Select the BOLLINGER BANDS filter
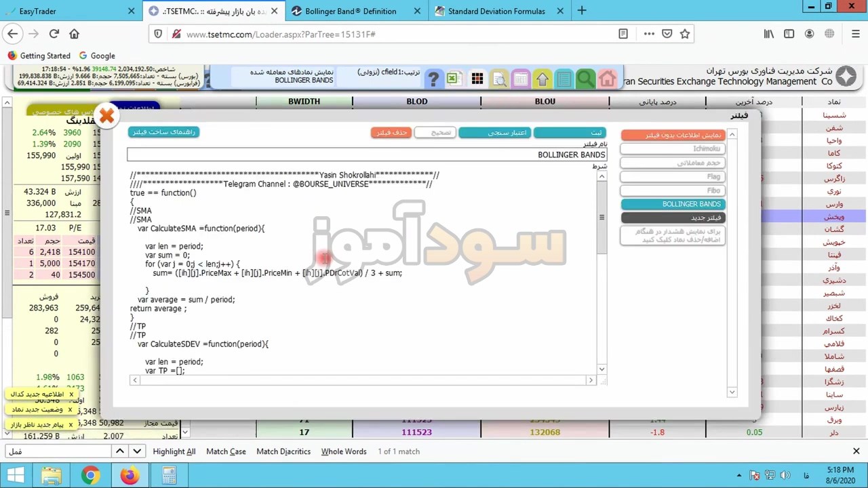Image resolution: width=868 pixels, height=488 pixels. coord(673,204)
